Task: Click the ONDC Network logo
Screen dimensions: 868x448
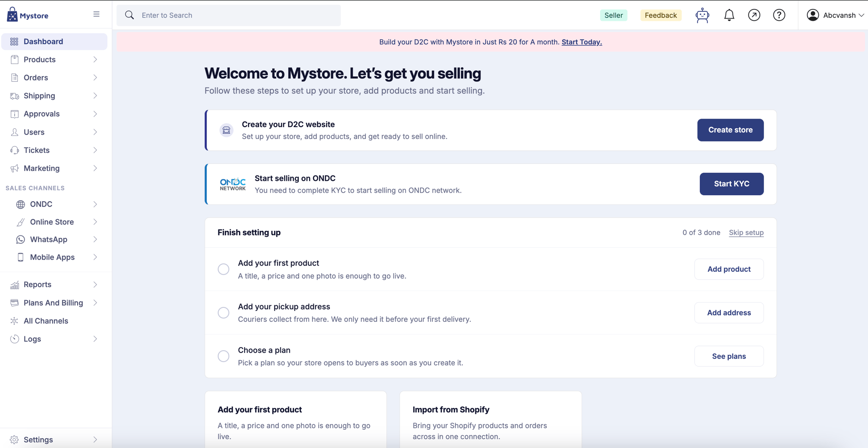Action: click(233, 184)
